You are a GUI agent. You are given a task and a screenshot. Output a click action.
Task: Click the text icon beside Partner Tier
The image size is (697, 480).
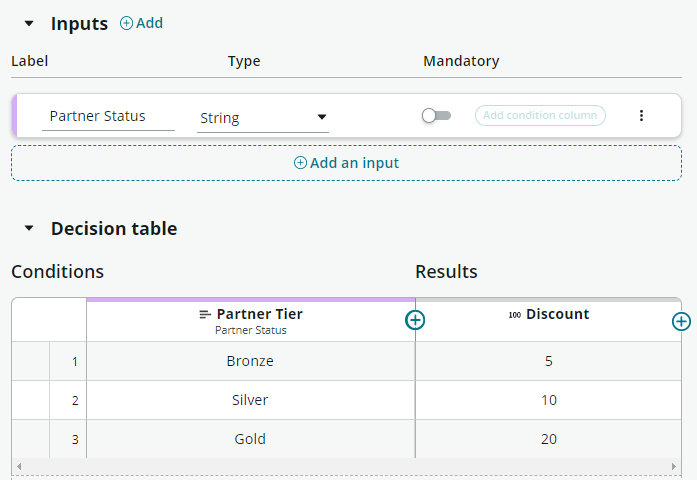(x=205, y=315)
